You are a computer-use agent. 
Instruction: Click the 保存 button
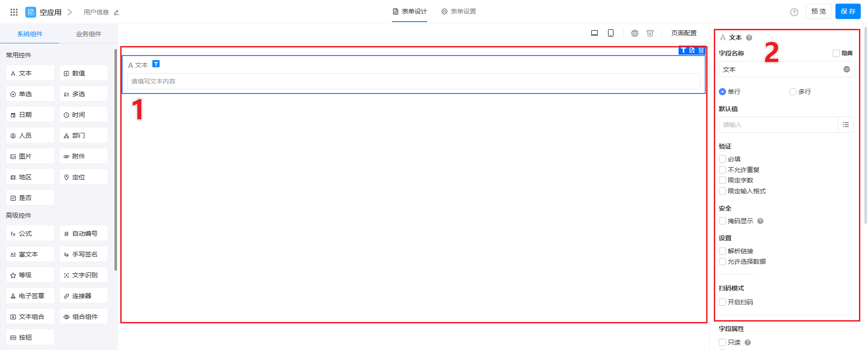point(848,11)
